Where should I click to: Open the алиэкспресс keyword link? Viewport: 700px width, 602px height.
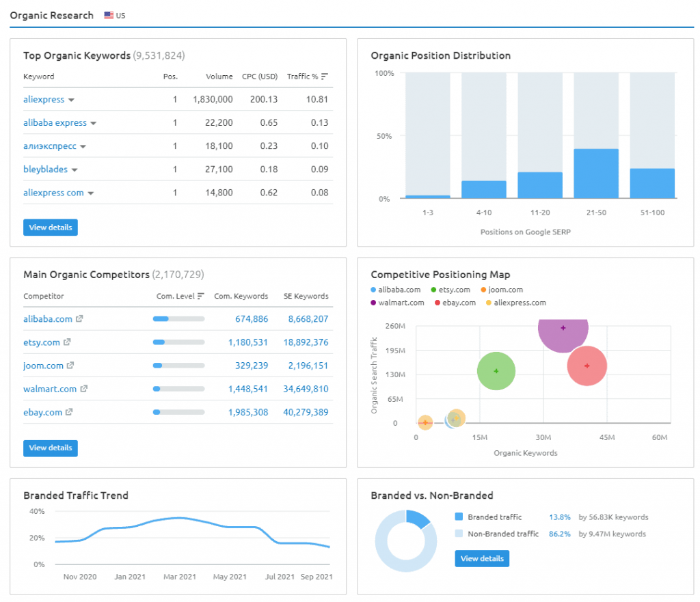click(x=50, y=146)
